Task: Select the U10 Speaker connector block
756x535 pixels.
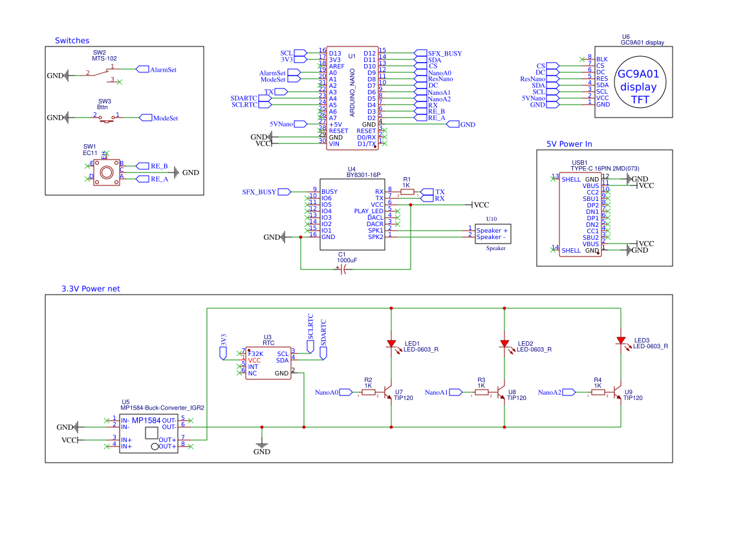Action: click(x=493, y=234)
